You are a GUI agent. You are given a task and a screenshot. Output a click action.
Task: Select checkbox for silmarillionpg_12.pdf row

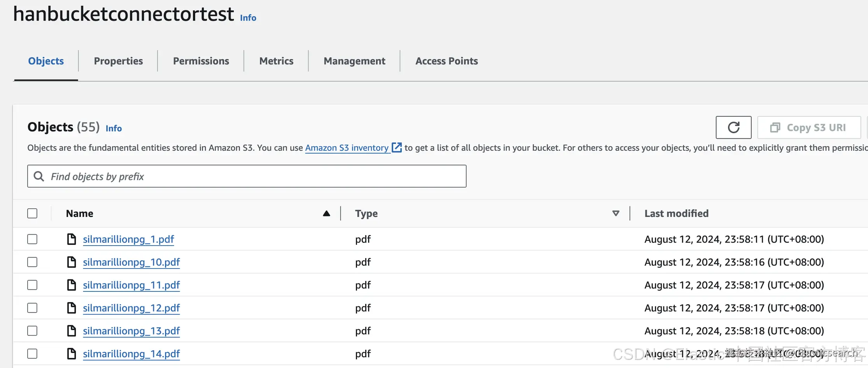(32, 308)
